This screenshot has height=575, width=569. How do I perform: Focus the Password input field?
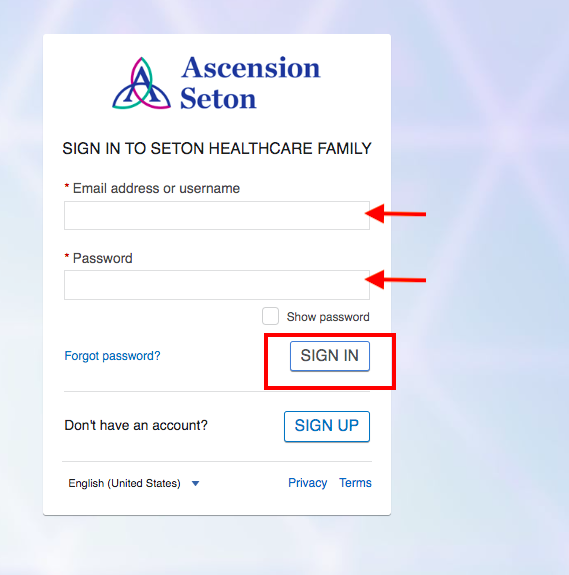(x=217, y=285)
